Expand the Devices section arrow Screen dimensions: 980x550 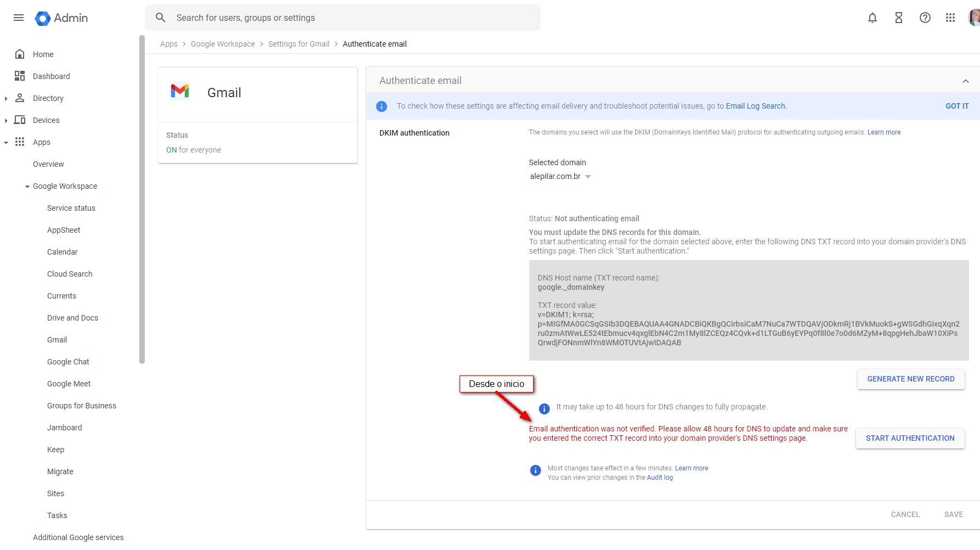pos(6,120)
